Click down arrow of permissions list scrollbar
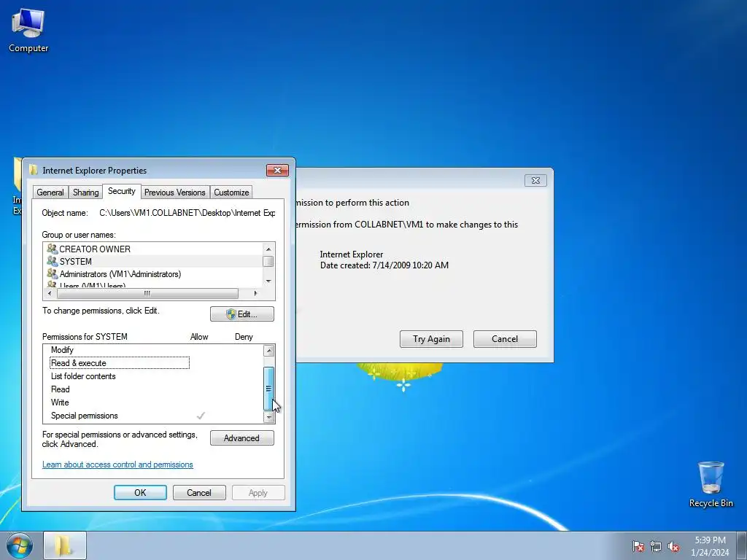Screen dimensions: 747x560 click(268, 417)
